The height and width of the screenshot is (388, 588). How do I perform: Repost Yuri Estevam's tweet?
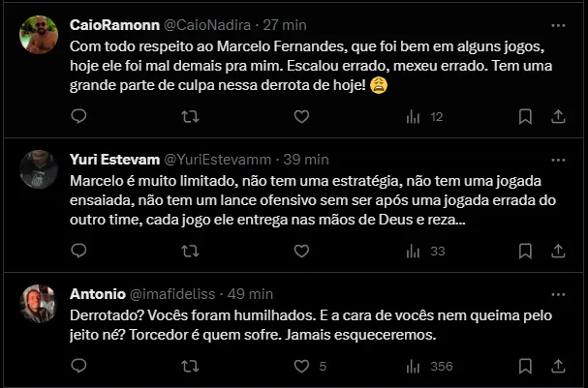point(191,251)
